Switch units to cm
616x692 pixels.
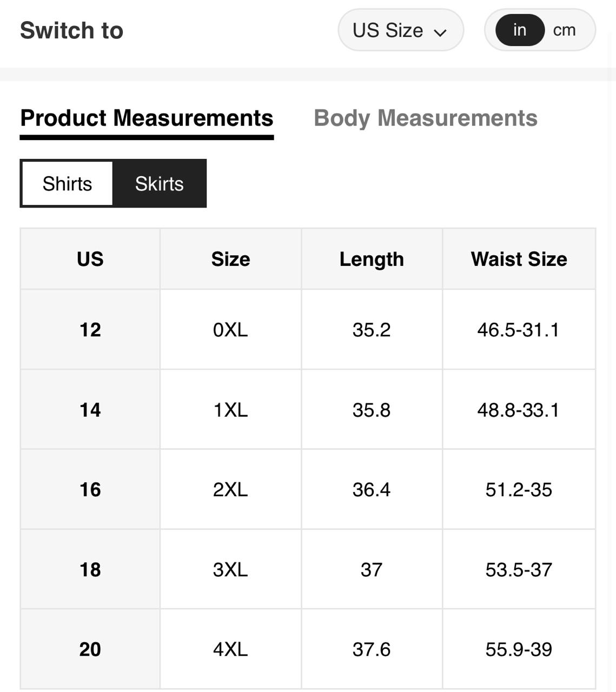pyautogui.click(x=564, y=30)
